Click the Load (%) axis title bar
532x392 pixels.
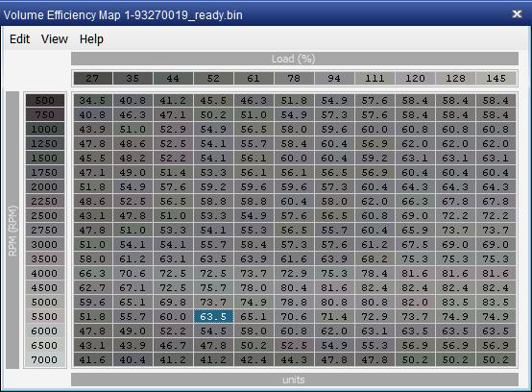pyautogui.click(x=295, y=59)
